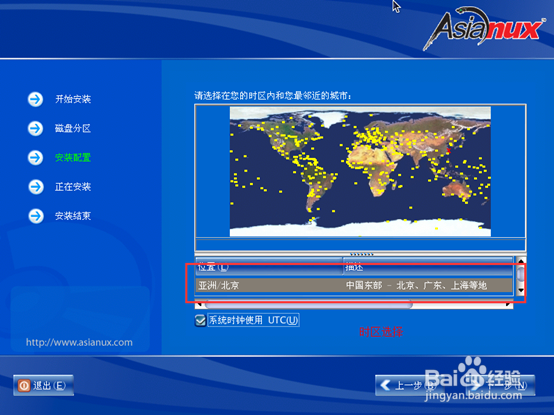
Task: Go back with the 上一步 button
Action: [410, 385]
